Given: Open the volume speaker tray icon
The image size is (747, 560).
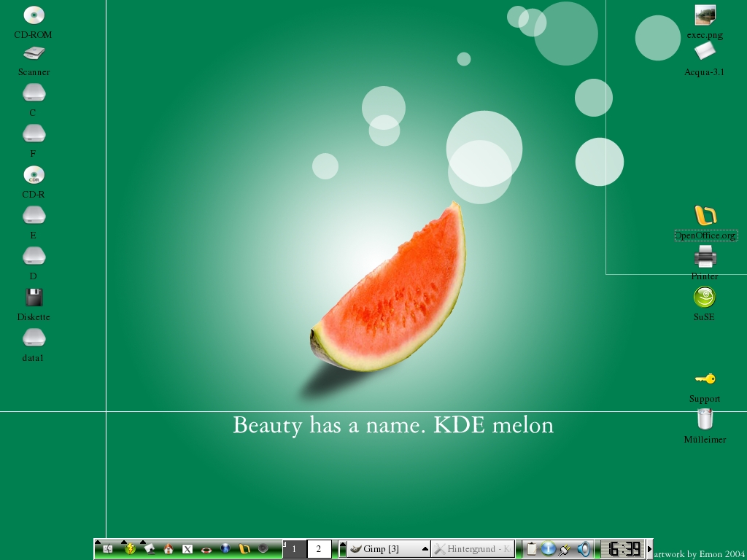Looking at the screenshot, I should coord(584,549).
